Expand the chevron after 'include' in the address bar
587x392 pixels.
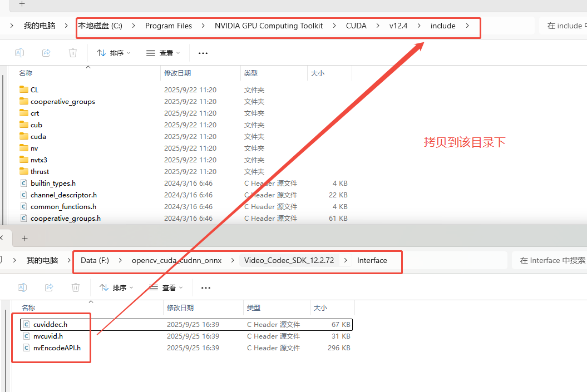coord(467,26)
